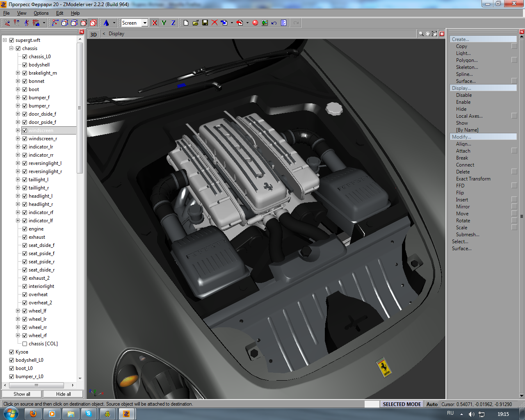Open the Help menu
The image size is (525, 420).
point(75,13)
